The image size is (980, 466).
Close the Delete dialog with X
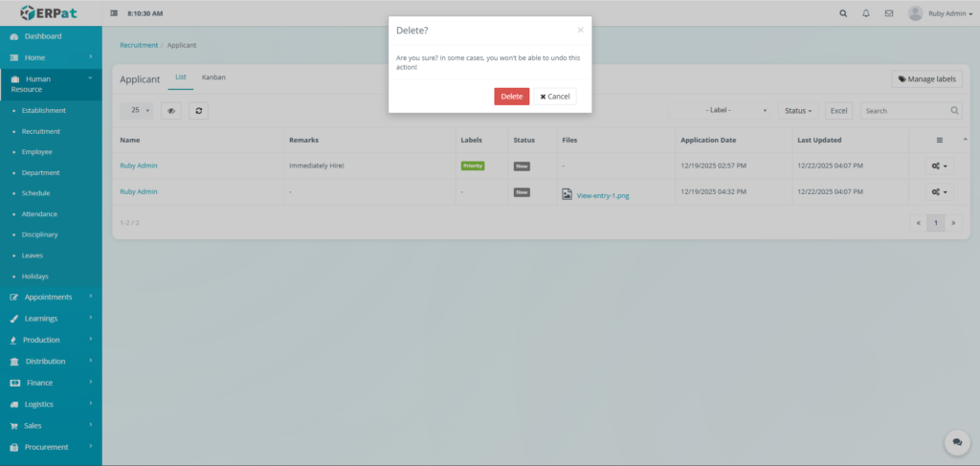pyautogui.click(x=580, y=30)
